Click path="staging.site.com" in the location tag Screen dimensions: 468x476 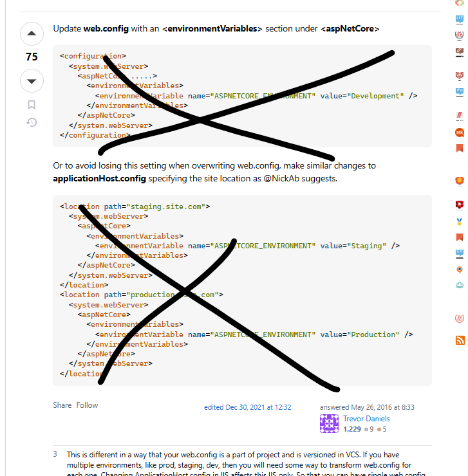[x=154, y=206]
